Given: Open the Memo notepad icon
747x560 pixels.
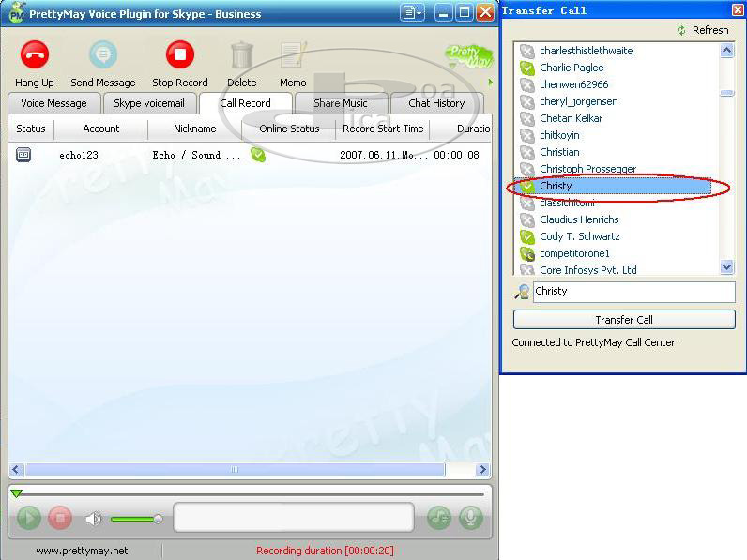Looking at the screenshot, I should click(293, 55).
